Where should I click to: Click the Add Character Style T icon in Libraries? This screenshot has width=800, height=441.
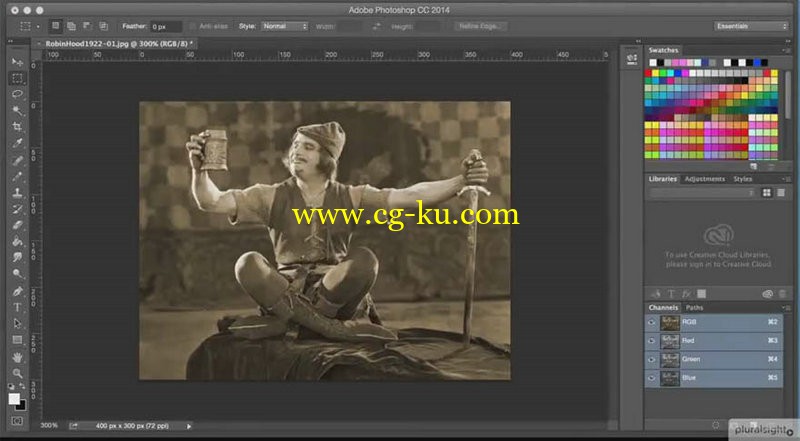[671, 293]
